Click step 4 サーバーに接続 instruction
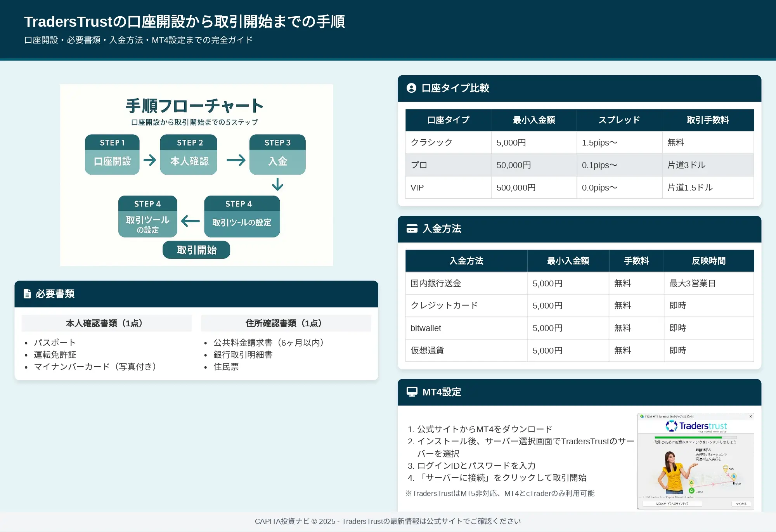The image size is (776, 532). (502, 478)
